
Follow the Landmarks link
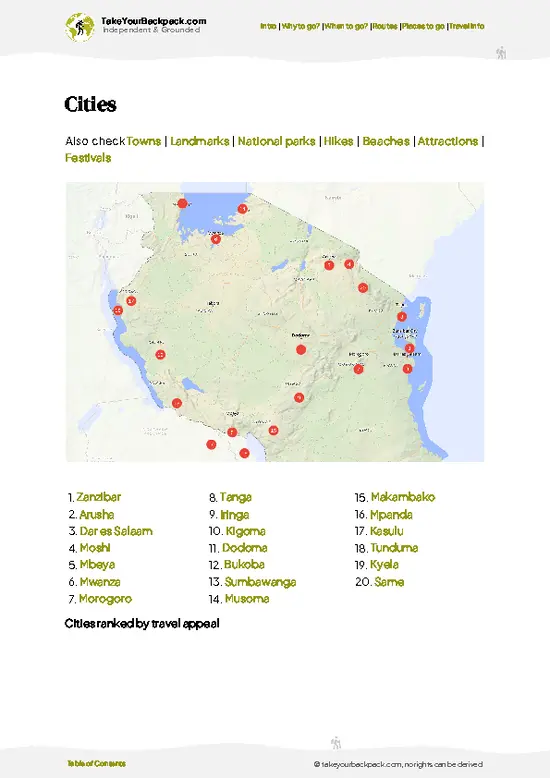pos(200,141)
